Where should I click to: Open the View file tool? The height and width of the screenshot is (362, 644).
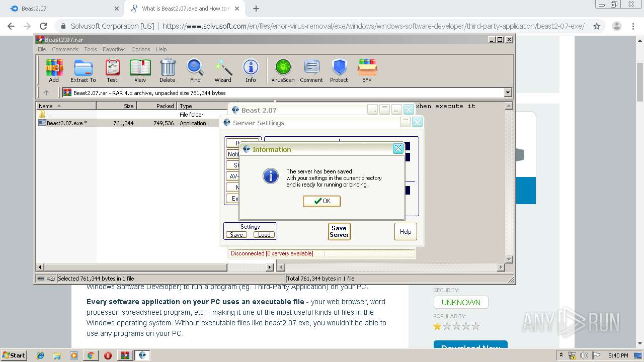coord(140,70)
